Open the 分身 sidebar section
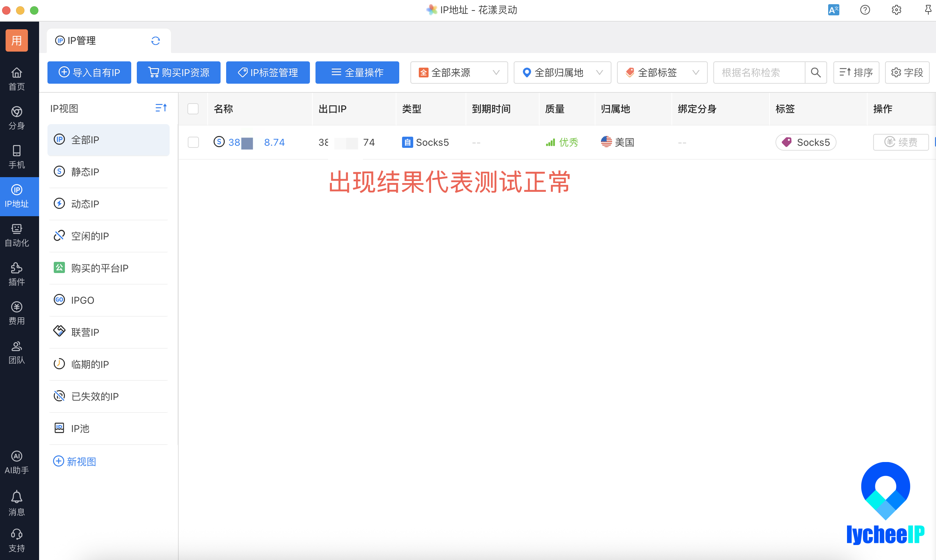Screen dimensions: 936x560 pos(17,118)
